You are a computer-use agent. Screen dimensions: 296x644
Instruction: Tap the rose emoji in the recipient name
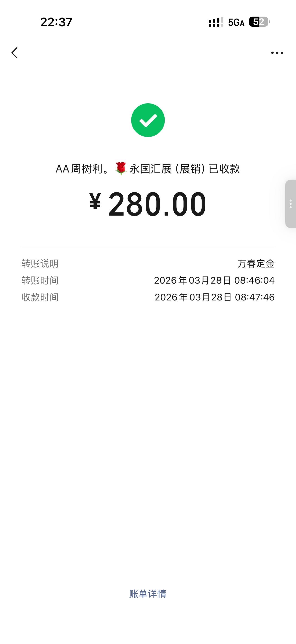pos(121,169)
